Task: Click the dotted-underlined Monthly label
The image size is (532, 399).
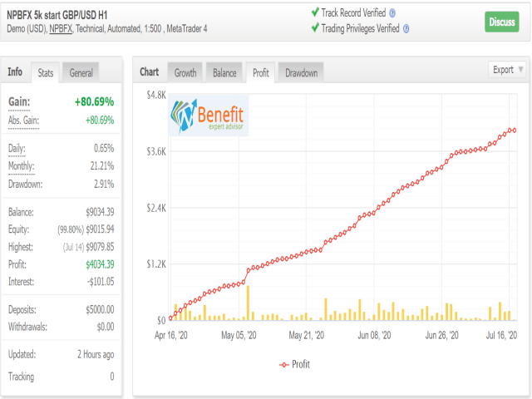Action: point(21,166)
